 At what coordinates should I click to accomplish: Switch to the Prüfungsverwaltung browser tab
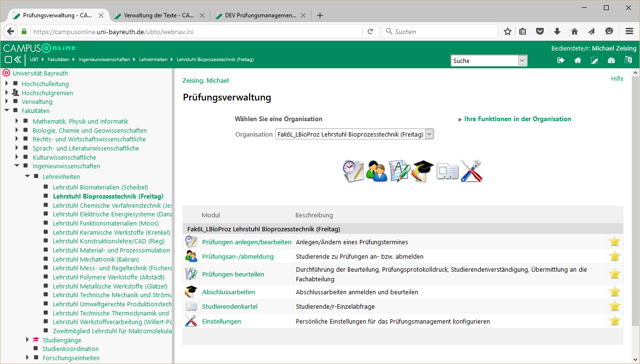(57, 15)
